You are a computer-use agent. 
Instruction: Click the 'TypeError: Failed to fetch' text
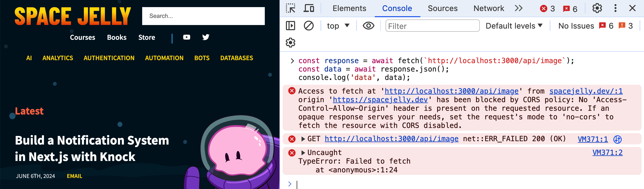click(x=354, y=161)
